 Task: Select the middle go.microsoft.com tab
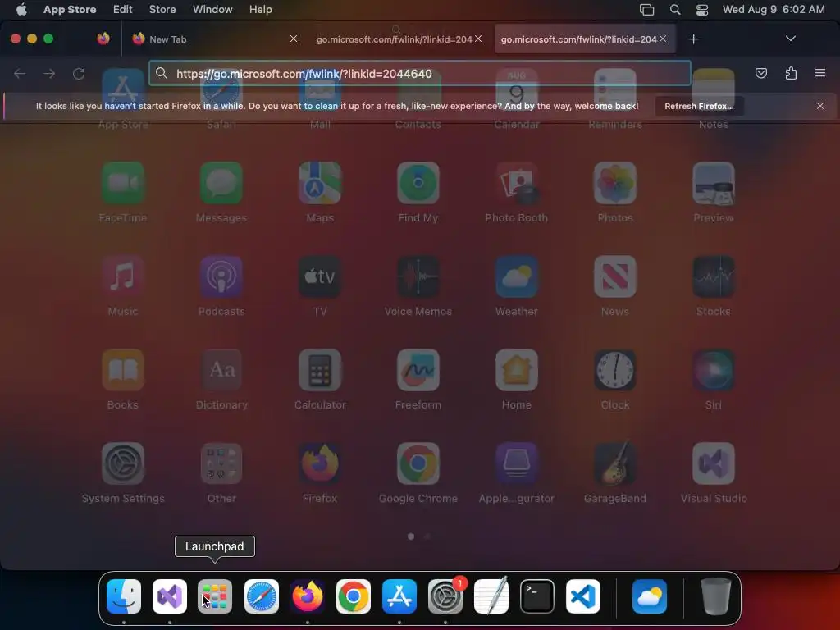[x=399, y=39]
